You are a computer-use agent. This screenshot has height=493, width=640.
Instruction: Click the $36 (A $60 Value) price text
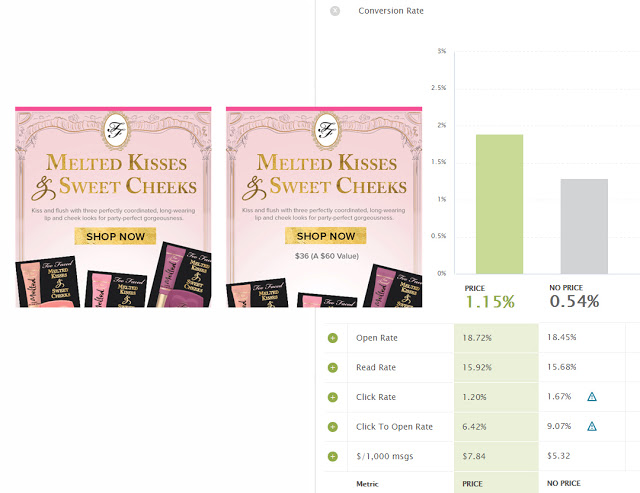point(327,256)
